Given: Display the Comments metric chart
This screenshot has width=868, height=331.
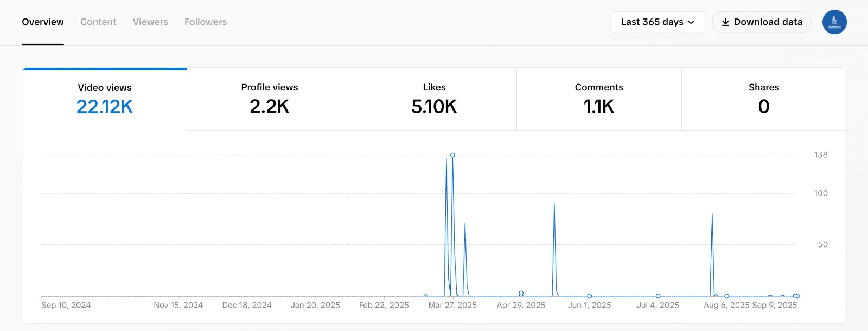Looking at the screenshot, I should tap(599, 99).
